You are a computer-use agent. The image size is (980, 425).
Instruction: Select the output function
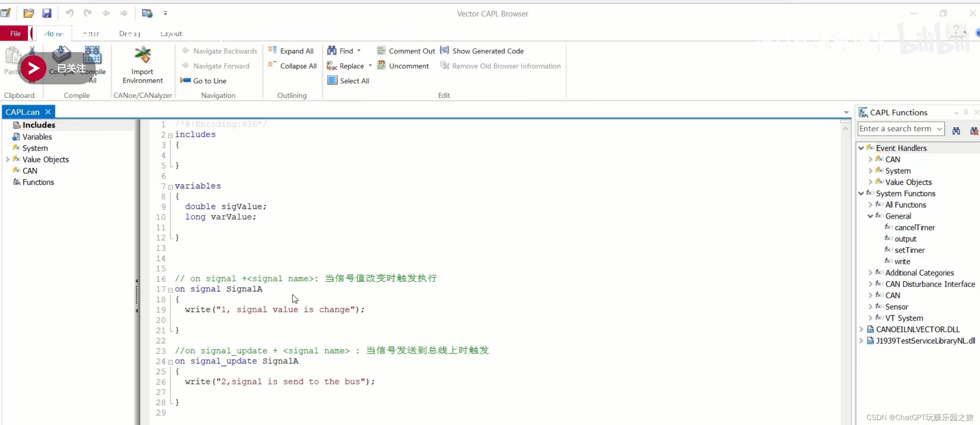tap(905, 239)
